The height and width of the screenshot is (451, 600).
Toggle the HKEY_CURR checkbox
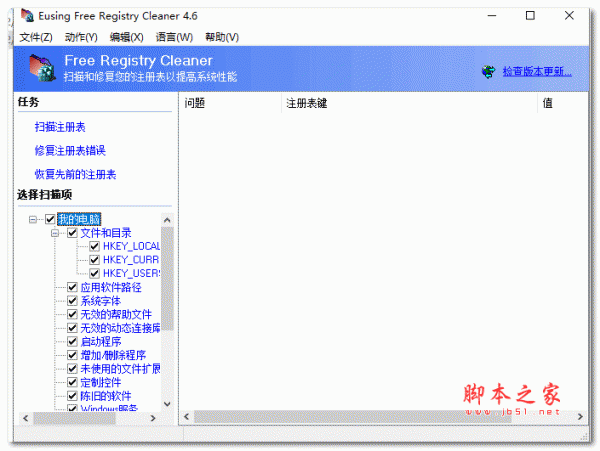coord(95,260)
